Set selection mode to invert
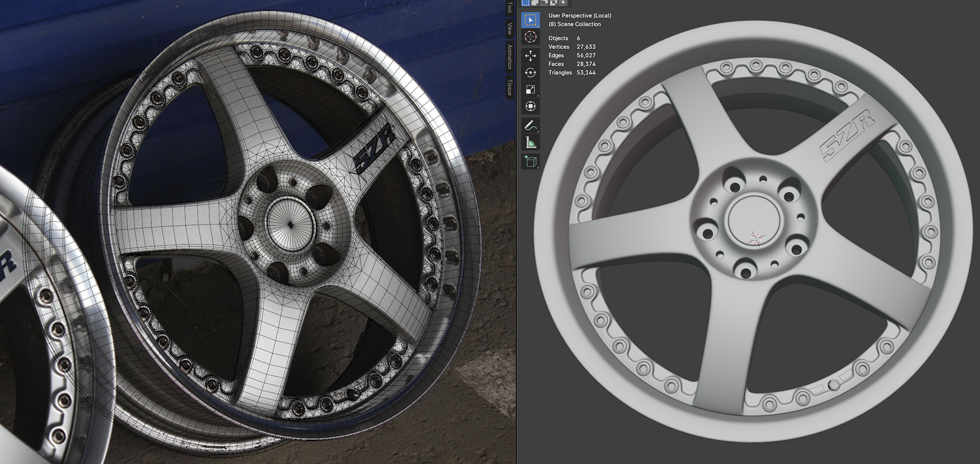 point(553,3)
